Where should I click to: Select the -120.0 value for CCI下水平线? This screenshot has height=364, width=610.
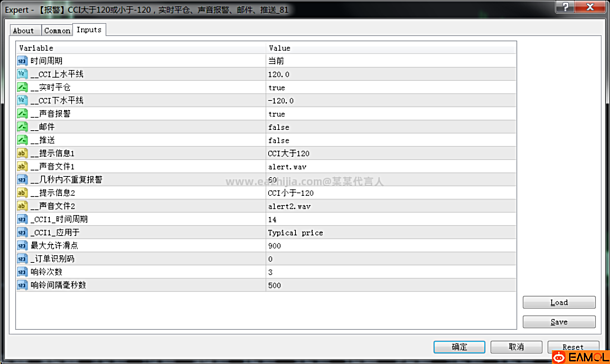pyautogui.click(x=280, y=101)
